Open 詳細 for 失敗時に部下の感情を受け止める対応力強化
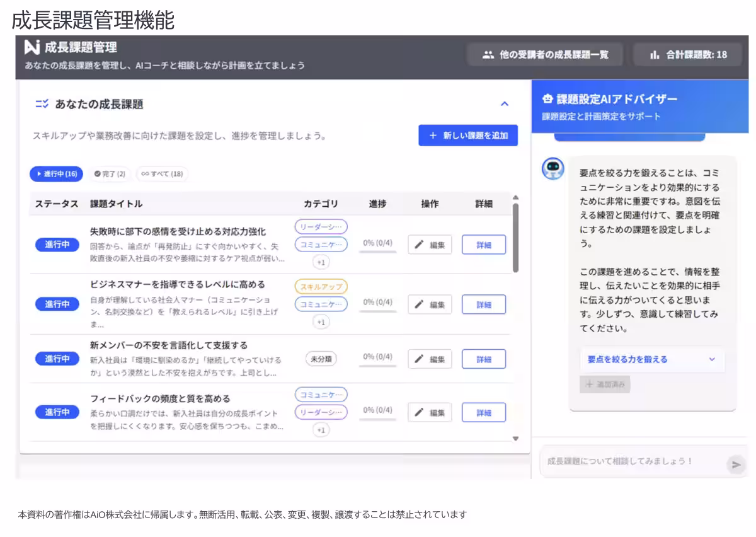Viewport: 756px width, 537px height. [484, 245]
